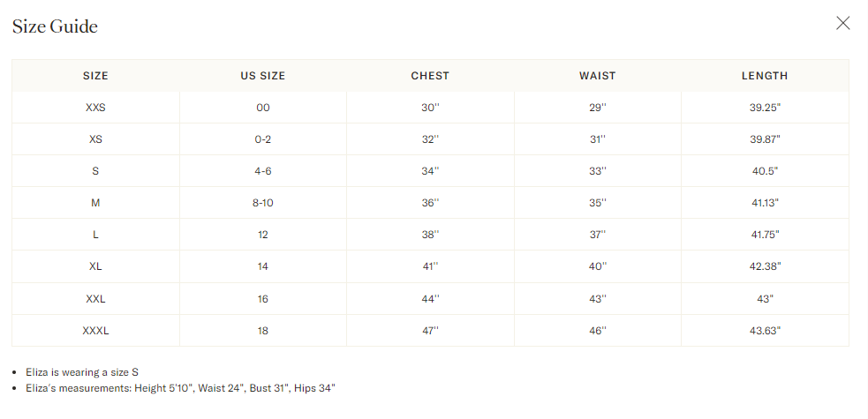Click the CHEST column header
Viewport: 868px width, 419px height.
[x=430, y=76]
